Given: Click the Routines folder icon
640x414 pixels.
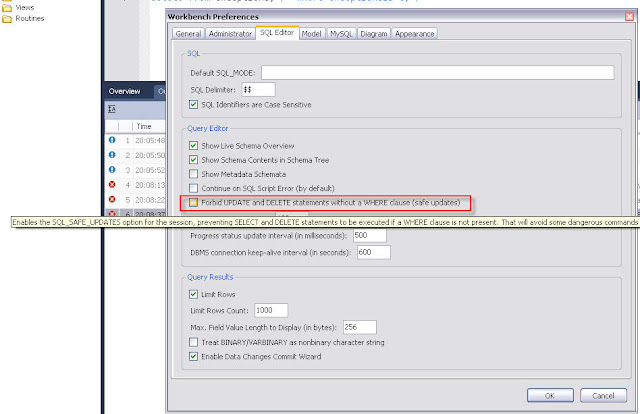Looking at the screenshot, I should tap(7, 19).
